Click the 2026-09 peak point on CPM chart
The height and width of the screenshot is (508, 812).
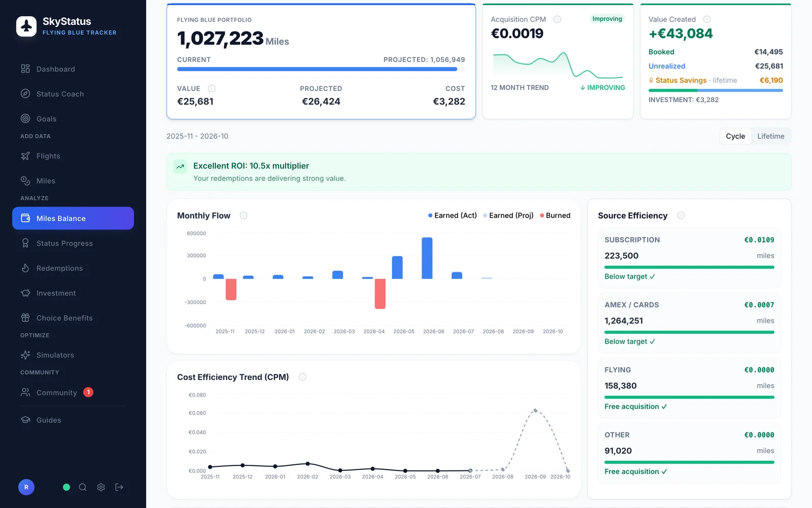[x=535, y=410]
